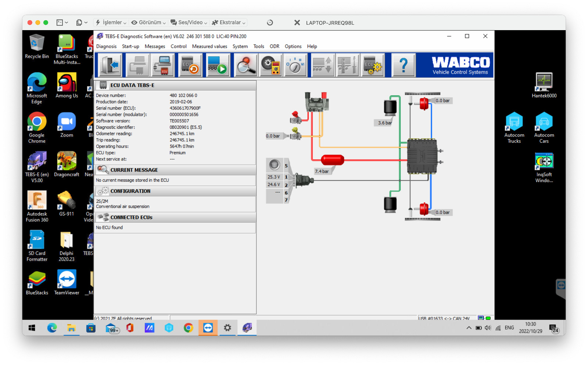Click the circular refresh icon in remote toolbar
The width and height of the screenshot is (588, 365).
click(270, 22)
